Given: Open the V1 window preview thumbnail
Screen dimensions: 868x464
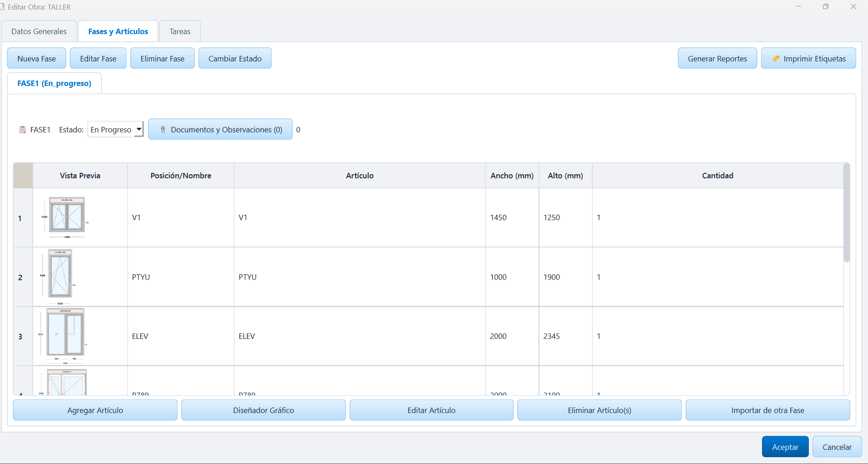Looking at the screenshot, I should (67, 217).
